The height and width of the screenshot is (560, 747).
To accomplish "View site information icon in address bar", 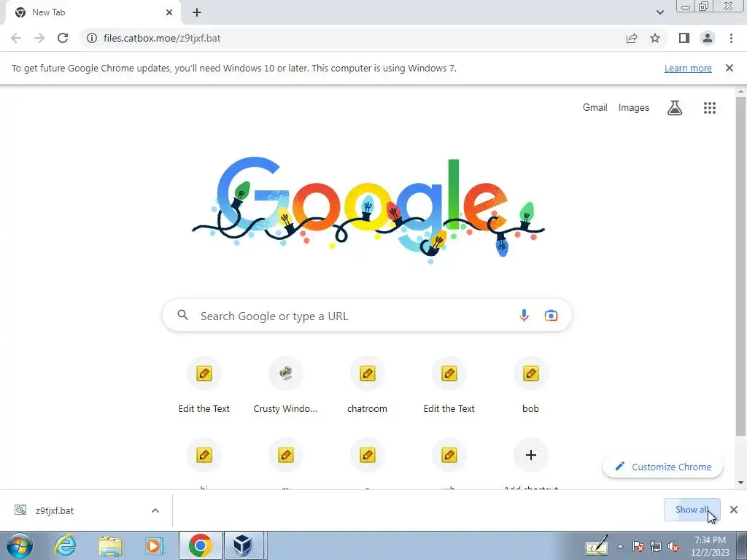I will (91, 38).
